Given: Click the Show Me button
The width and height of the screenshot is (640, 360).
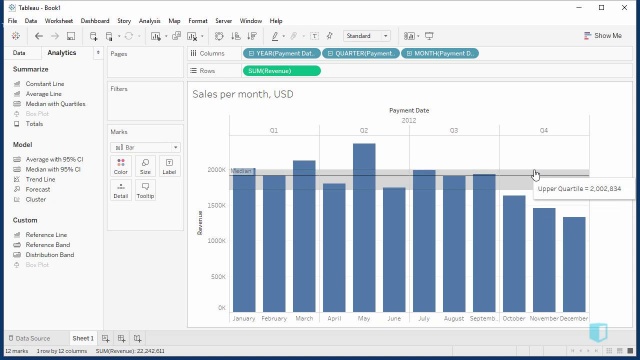Looking at the screenshot, I should tap(603, 36).
